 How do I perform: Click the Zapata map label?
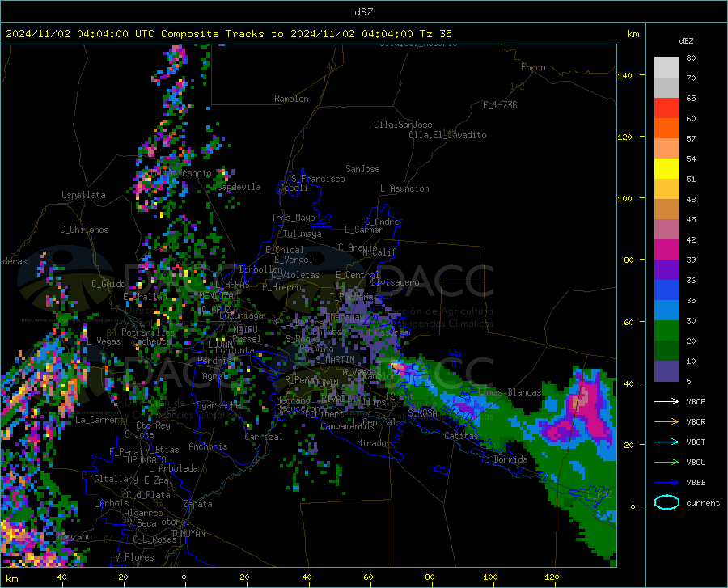click(198, 504)
